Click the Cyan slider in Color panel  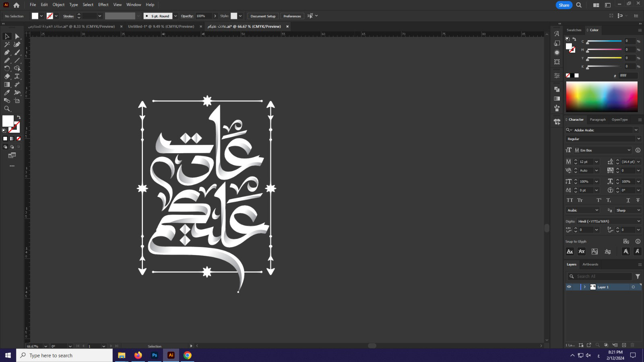[x=604, y=41]
